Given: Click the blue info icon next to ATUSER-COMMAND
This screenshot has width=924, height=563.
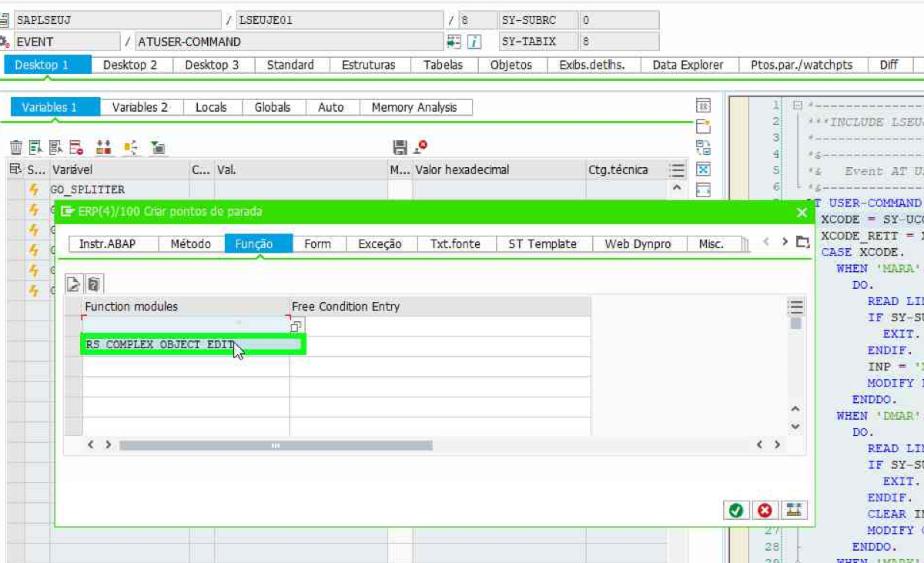Looking at the screenshot, I should click(475, 42).
